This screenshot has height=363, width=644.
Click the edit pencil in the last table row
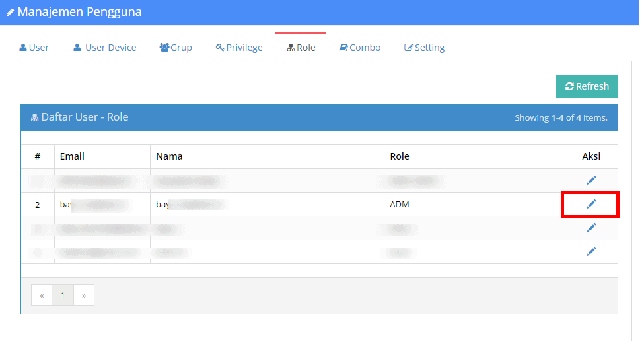591,251
